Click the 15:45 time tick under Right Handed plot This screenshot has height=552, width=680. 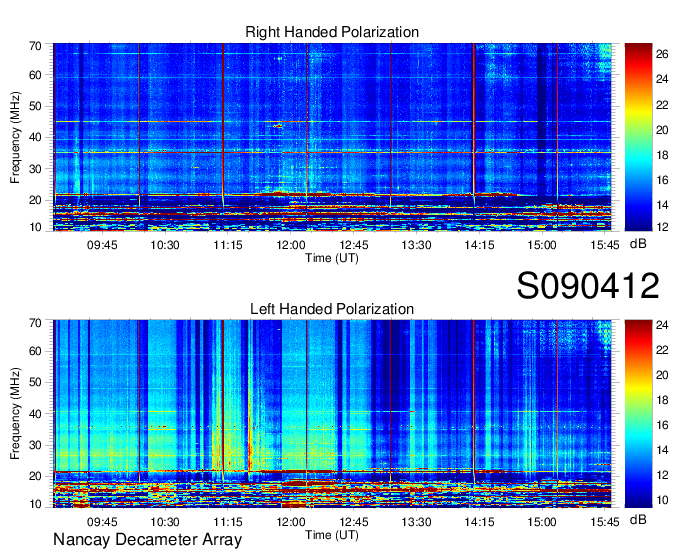point(605,245)
